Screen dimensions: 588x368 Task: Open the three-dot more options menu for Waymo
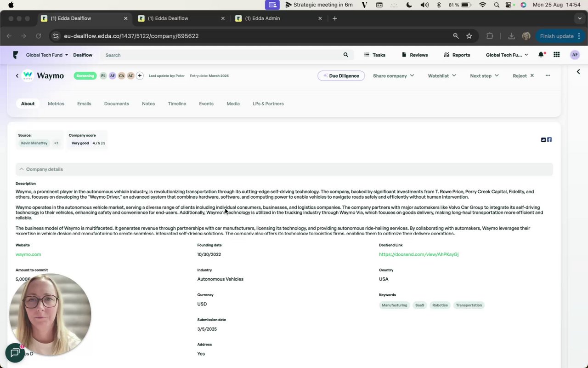coord(548,75)
